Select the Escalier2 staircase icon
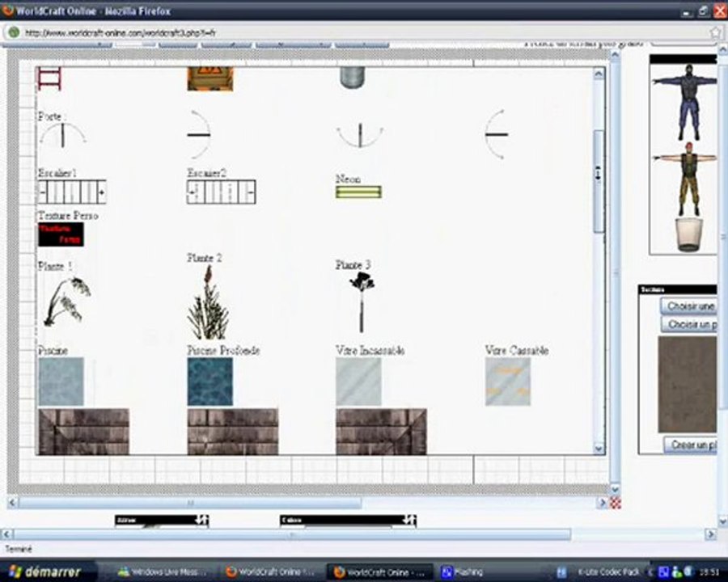 tap(221, 192)
